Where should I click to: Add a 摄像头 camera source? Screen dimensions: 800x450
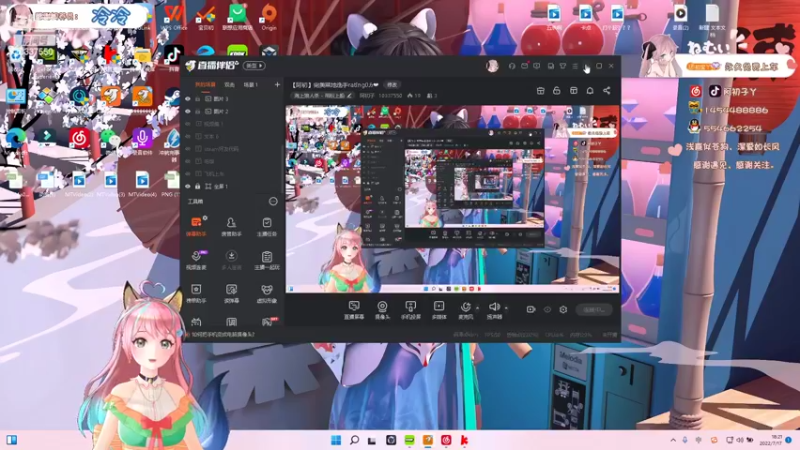point(382,310)
